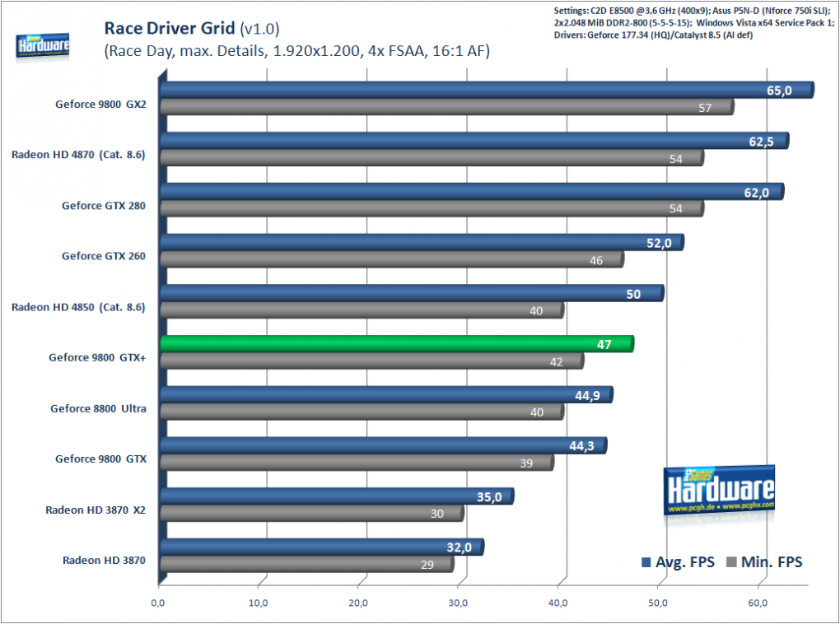Click the 42 minimum FPS value
Viewport: 840px width, 624px height.
pos(556,362)
